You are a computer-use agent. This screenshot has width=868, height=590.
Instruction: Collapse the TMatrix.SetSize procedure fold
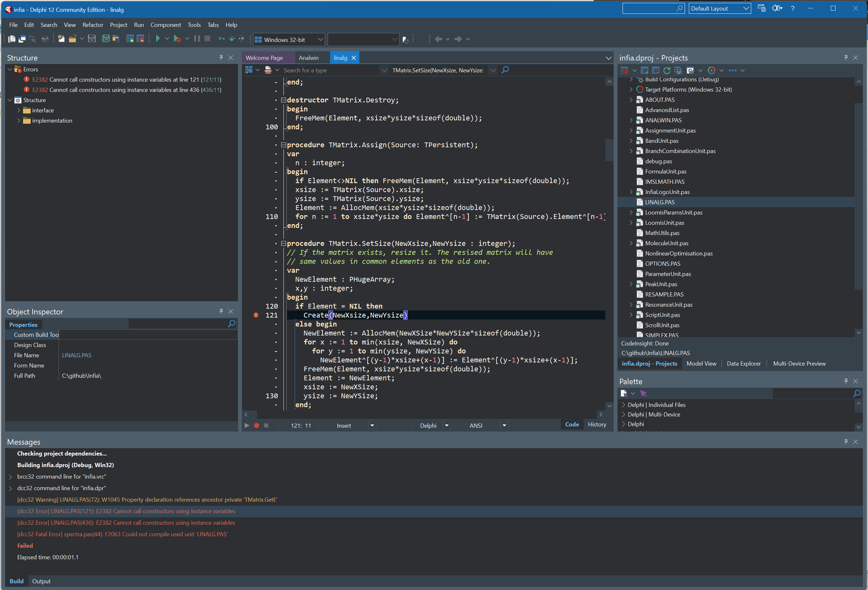283,244
